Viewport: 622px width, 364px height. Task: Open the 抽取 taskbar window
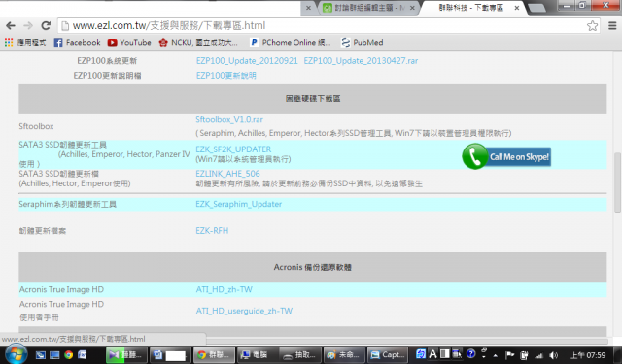pos(299,355)
